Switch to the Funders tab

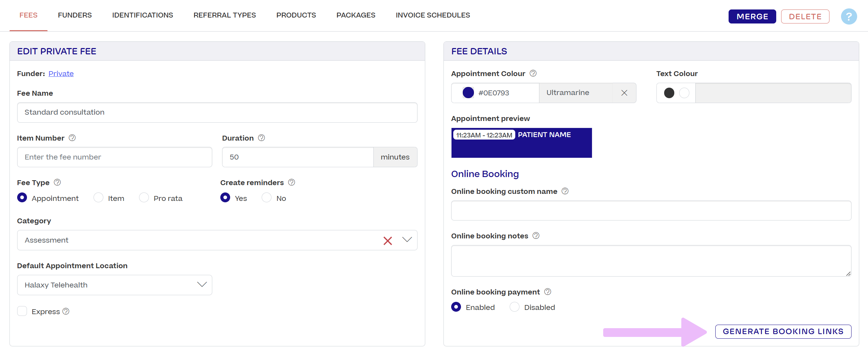click(75, 15)
